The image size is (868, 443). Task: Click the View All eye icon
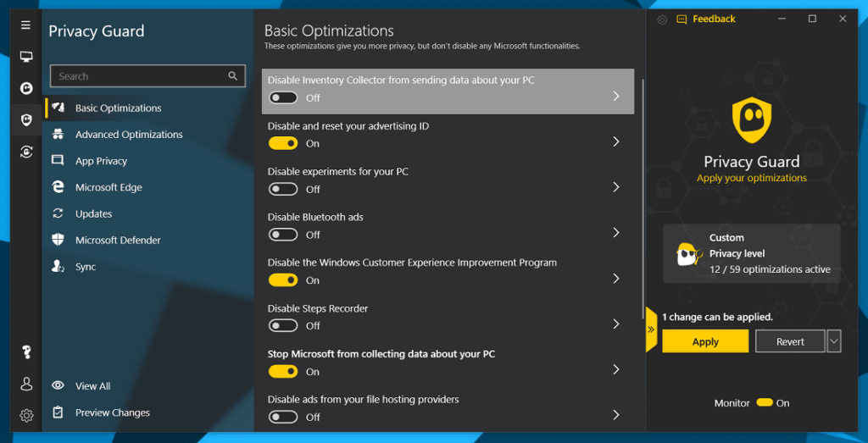58,385
